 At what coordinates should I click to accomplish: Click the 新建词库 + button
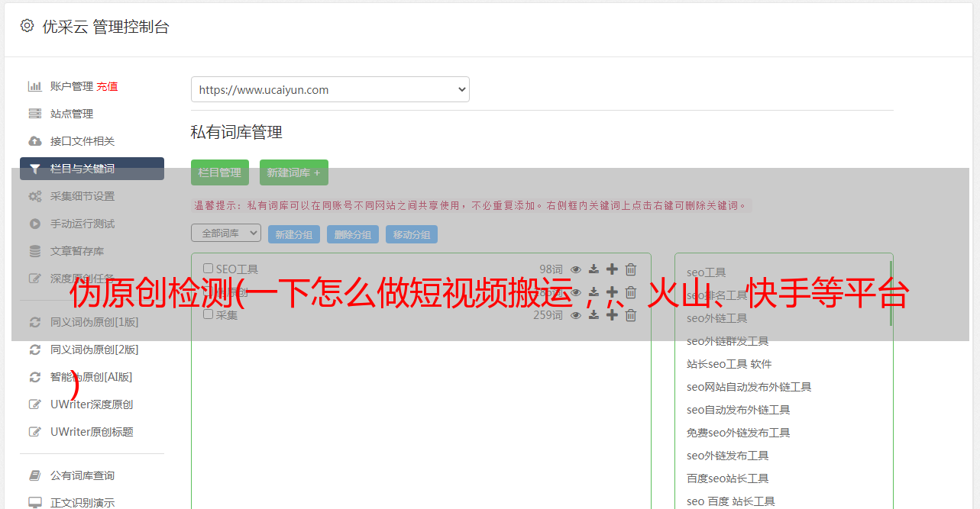click(294, 172)
